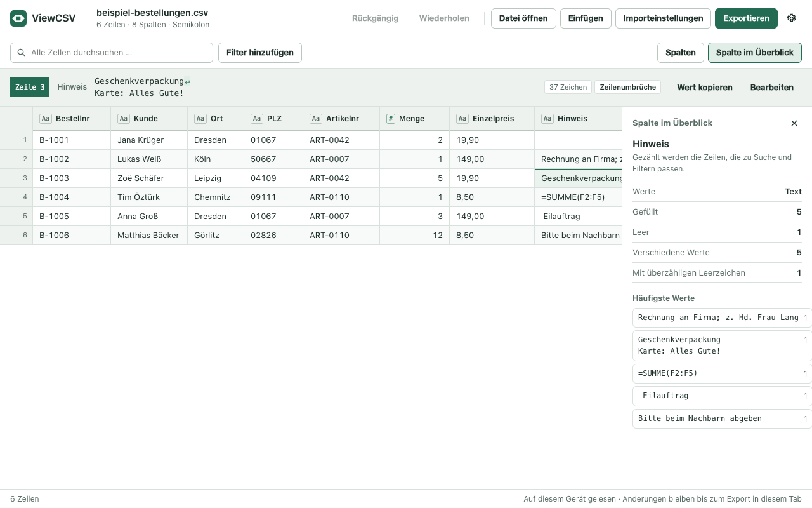
Task: Click the text type icon on Ort column
Action: [x=200, y=119]
